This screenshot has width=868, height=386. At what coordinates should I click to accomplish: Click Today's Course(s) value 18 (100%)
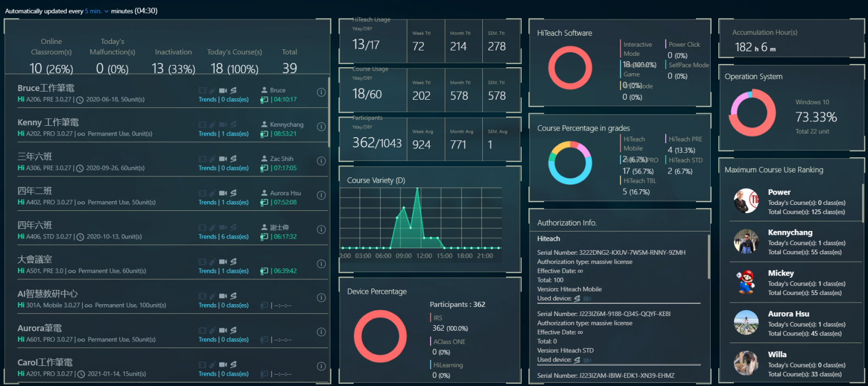tap(234, 69)
